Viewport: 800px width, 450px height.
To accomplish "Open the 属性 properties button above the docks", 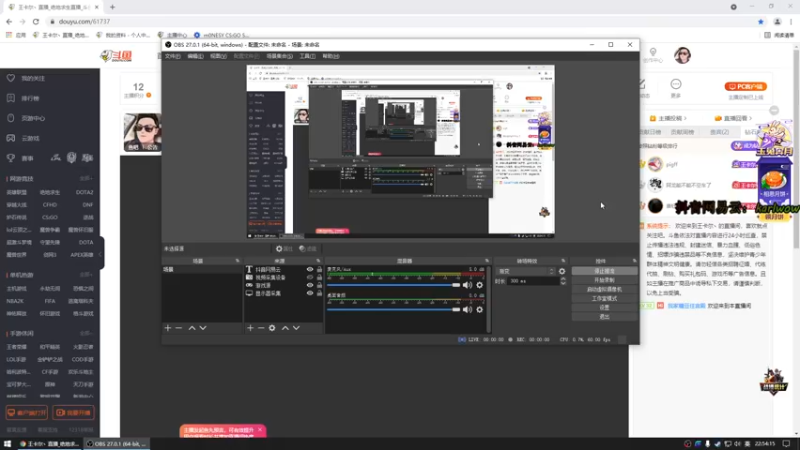I will pos(284,248).
